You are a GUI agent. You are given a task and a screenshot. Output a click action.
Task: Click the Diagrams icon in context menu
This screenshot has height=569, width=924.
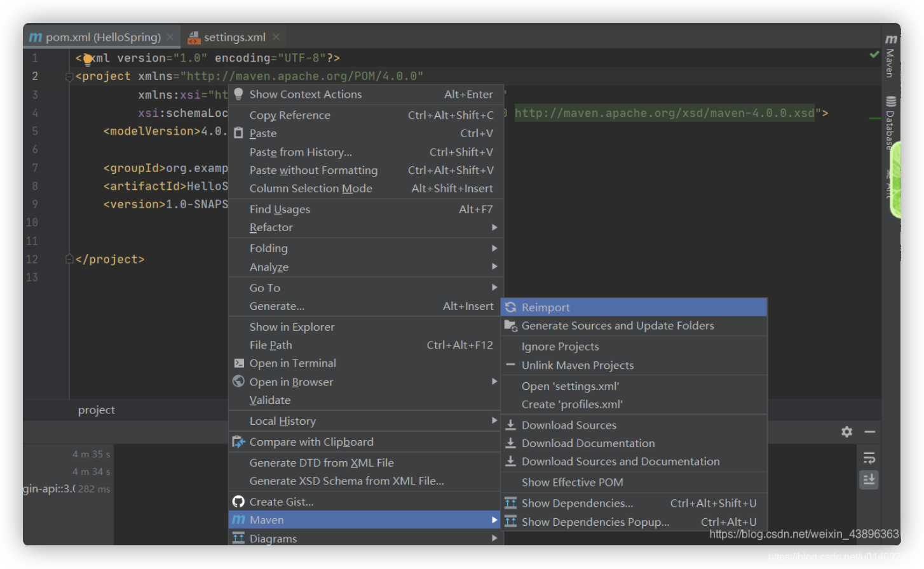tap(238, 539)
